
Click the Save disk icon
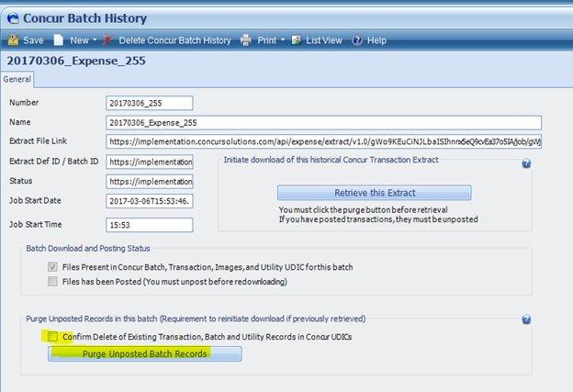pos(13,40)
